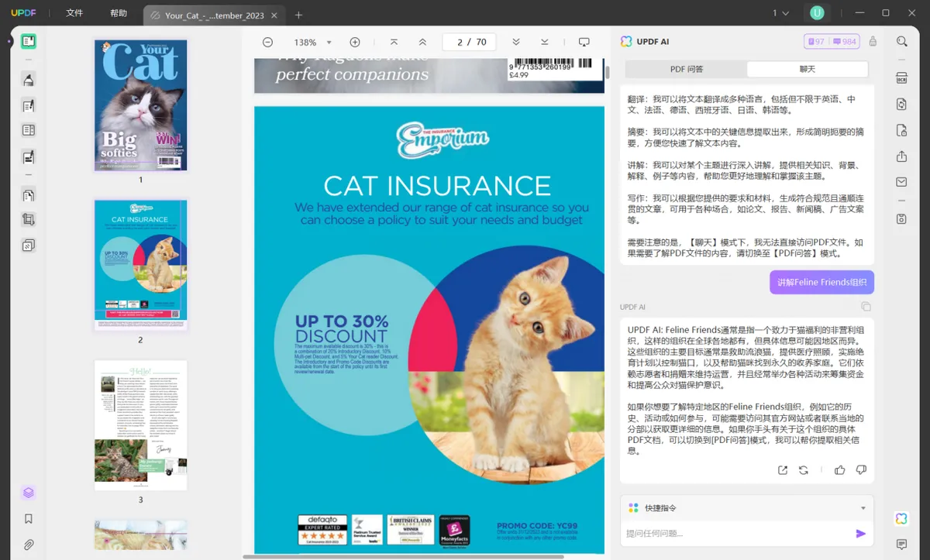The width and height of the screenshot is (930, 560).
Task: Switch to the PDF 问答 tab
Action: pos(687,69)
